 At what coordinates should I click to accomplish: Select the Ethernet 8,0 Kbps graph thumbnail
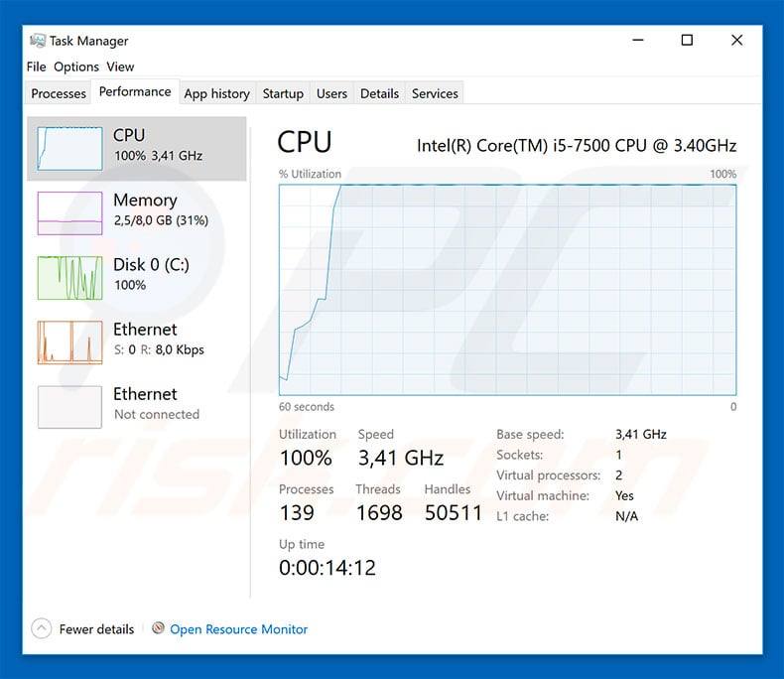point(70,342)
